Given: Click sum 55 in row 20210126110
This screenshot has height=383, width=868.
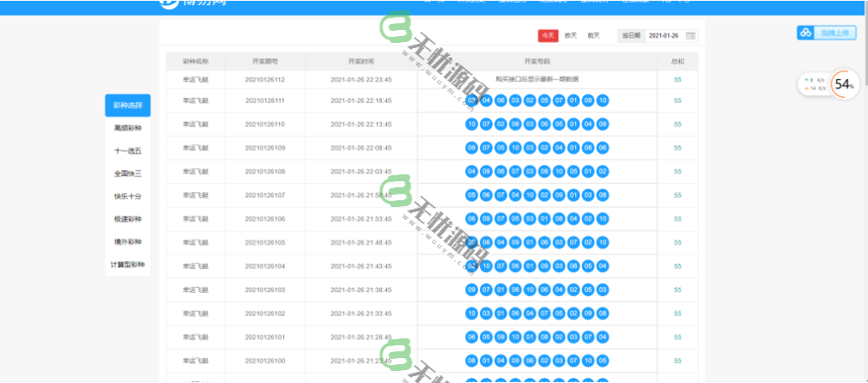Looking at the screenshot, I should point(677,125).
